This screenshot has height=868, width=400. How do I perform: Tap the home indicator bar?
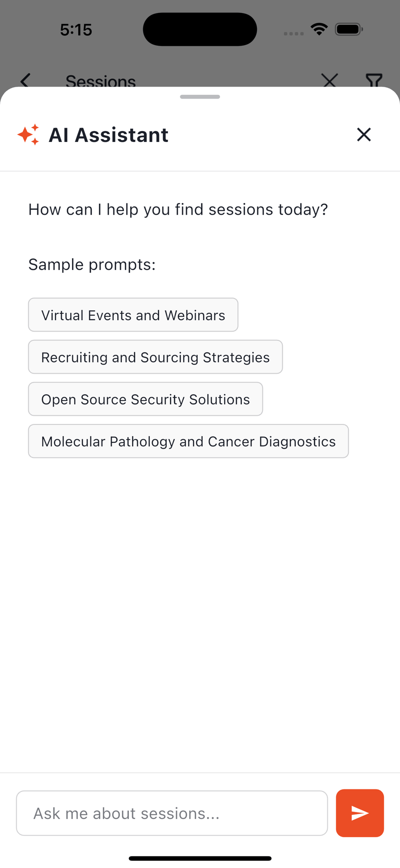pos(200,858)
